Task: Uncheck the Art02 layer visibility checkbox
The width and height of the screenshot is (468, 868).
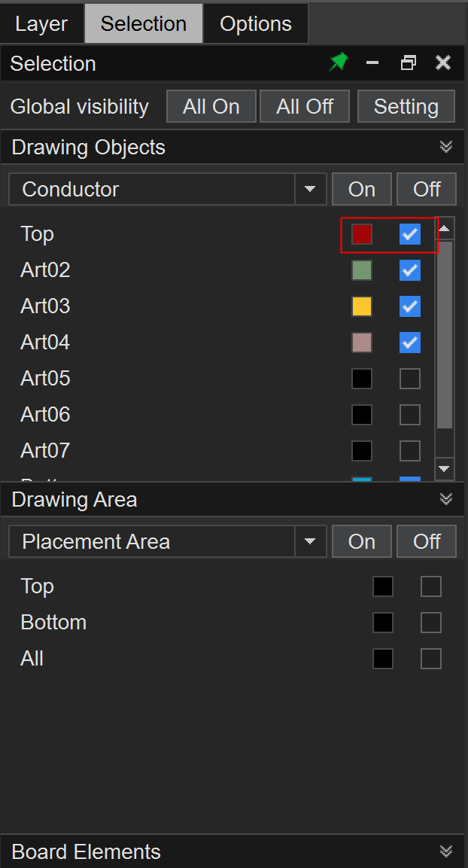Action: 410,270
